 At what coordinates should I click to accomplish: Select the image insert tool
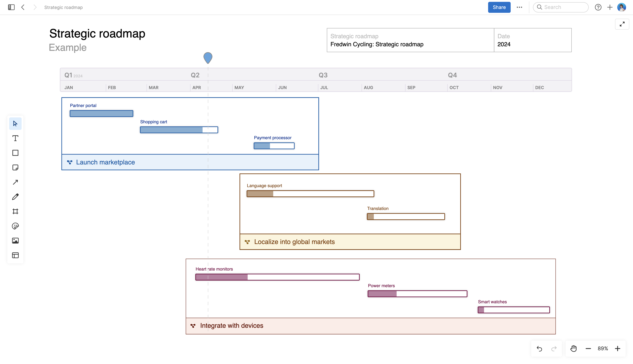click(x=15, y=241)
